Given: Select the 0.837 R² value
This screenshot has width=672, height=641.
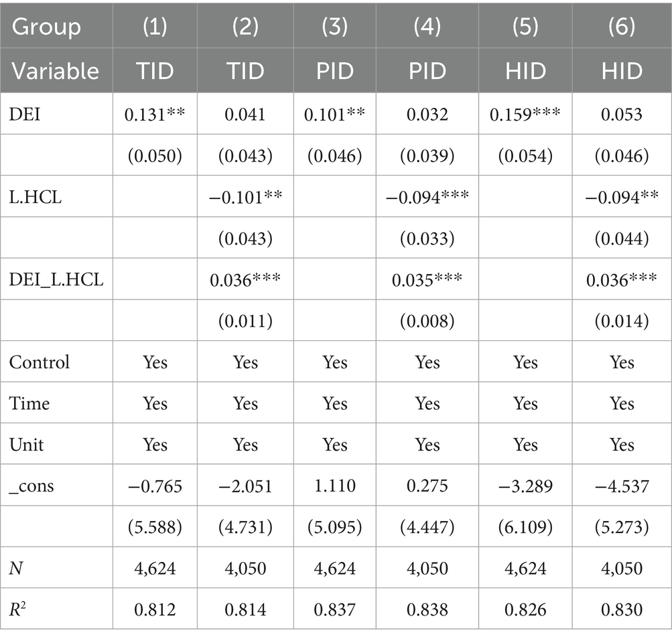Looking at the screenshot, I should click(x=334, y=610).
